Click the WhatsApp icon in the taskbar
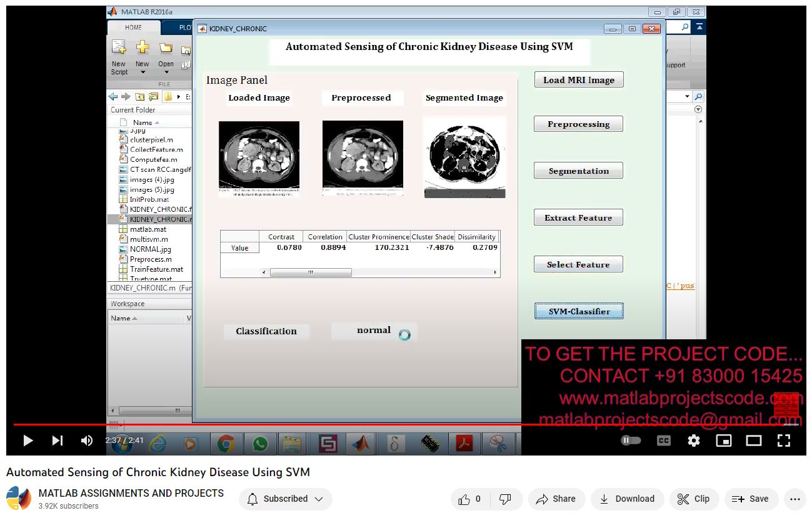 [x=259, y=444]
